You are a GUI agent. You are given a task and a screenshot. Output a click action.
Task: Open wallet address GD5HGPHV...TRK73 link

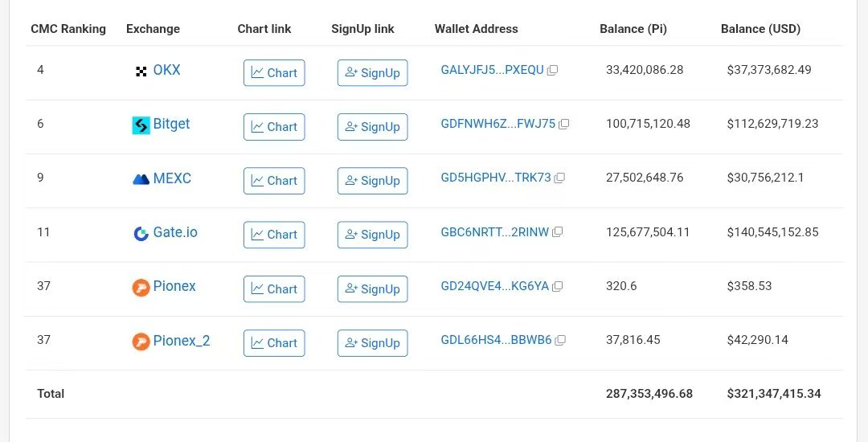click(496, 178)
